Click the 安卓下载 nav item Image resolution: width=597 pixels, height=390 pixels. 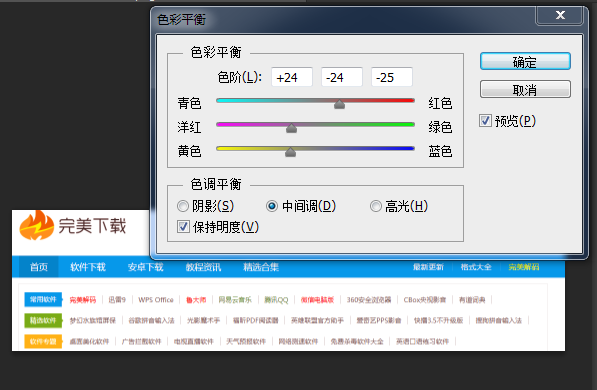[145, 267]
